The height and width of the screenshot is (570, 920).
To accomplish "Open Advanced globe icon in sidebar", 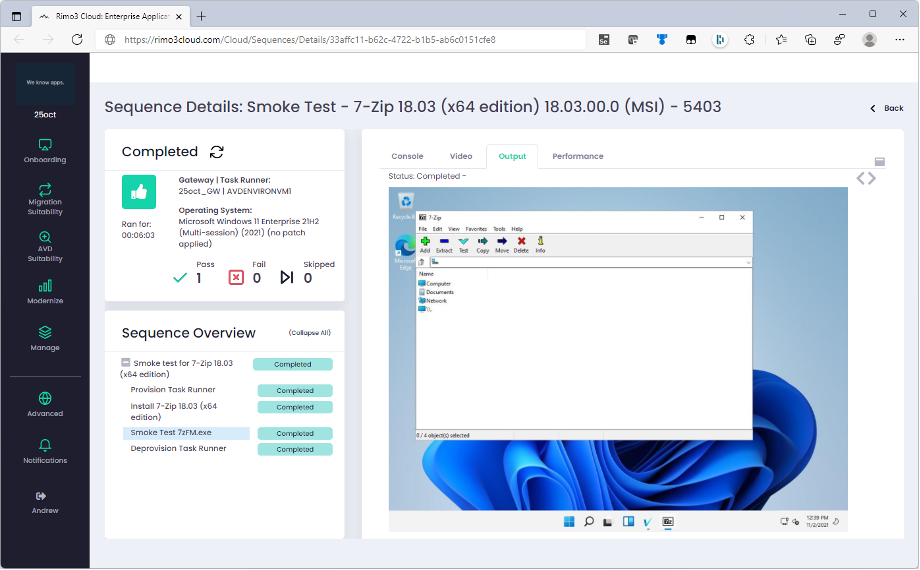I will (45, 398).
